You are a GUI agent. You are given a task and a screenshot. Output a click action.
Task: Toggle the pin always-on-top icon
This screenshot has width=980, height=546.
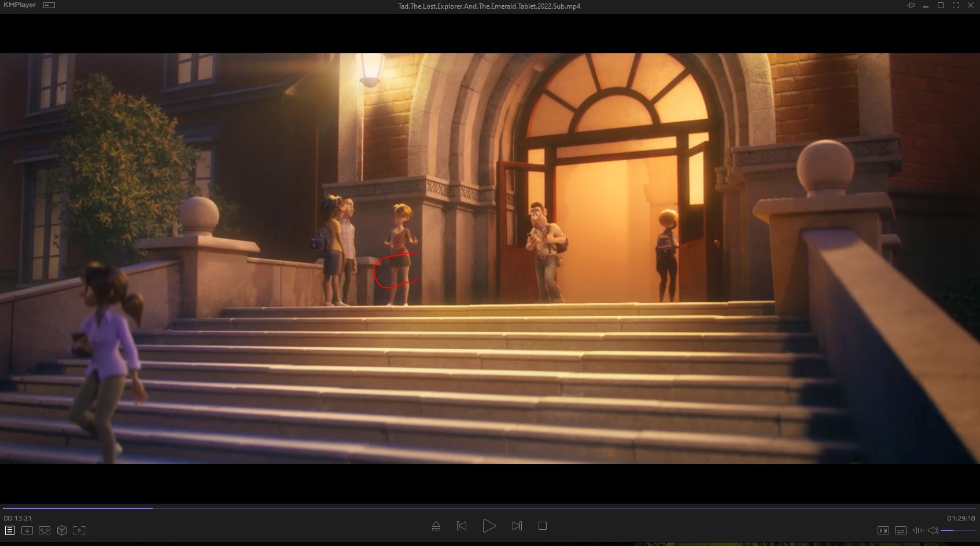[x=911, y=5]
